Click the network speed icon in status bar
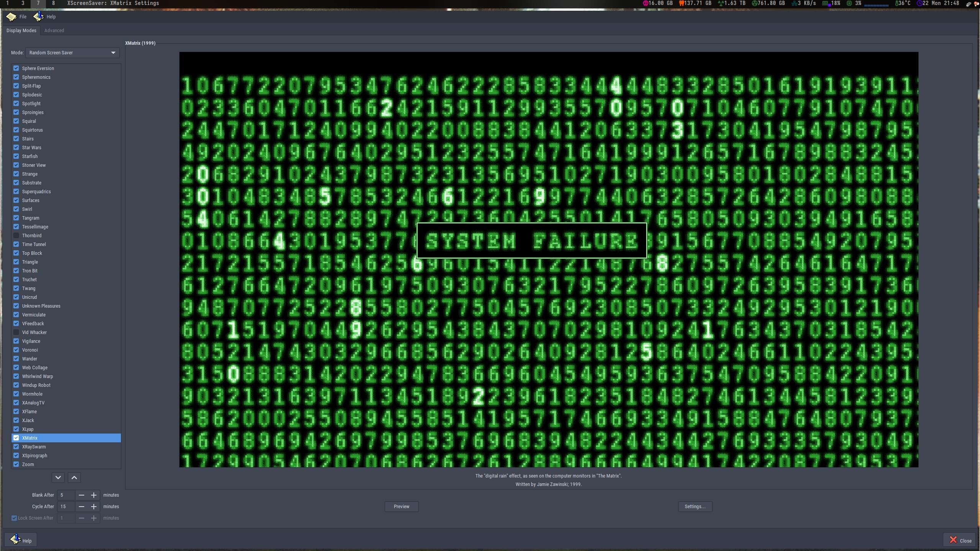 point(794,3)
